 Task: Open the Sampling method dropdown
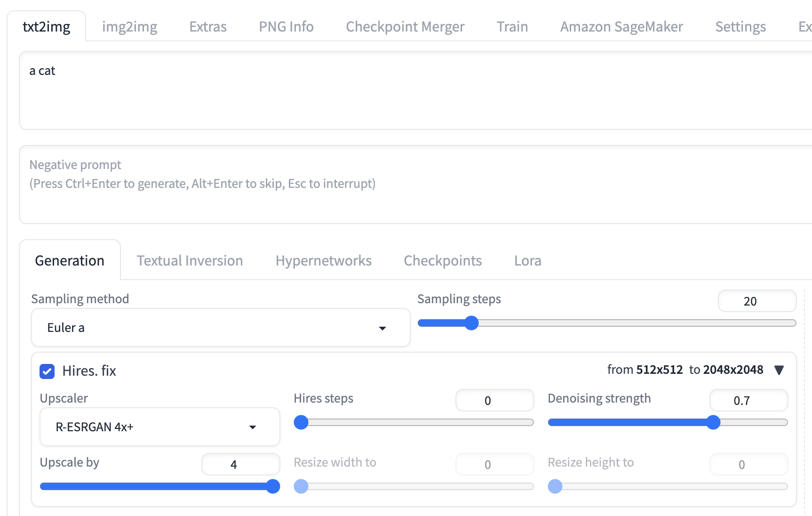(220, 328)
